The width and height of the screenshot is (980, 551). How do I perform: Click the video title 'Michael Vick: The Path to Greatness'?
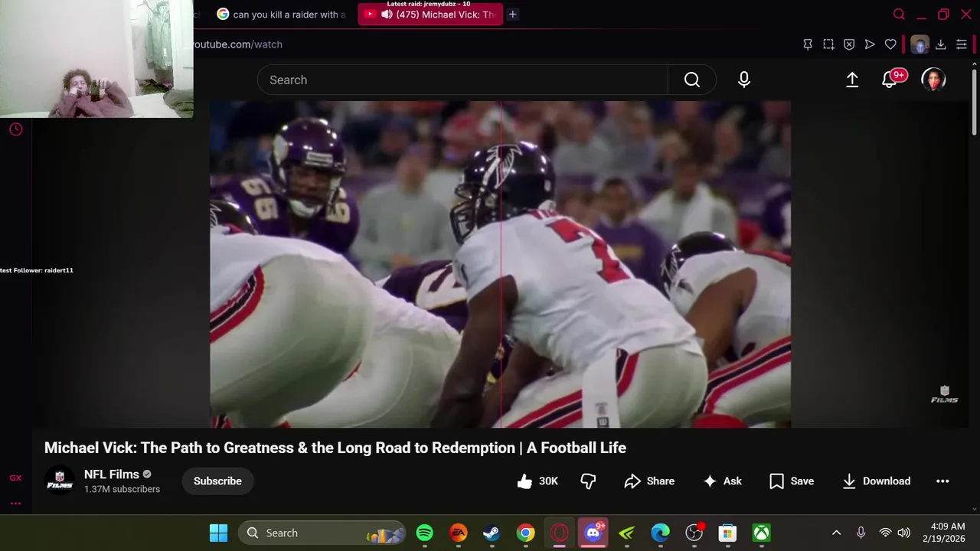point(335,448)
